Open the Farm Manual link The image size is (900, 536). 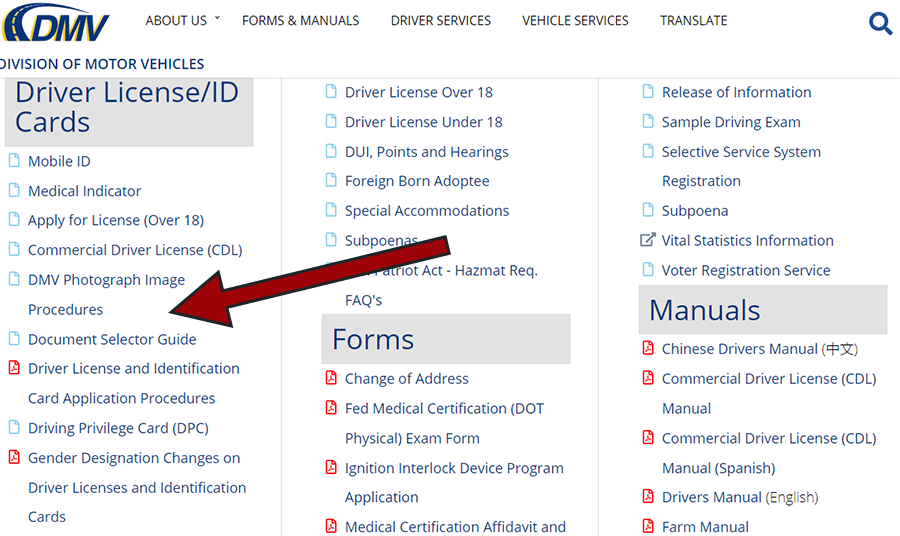pos(705,527)
